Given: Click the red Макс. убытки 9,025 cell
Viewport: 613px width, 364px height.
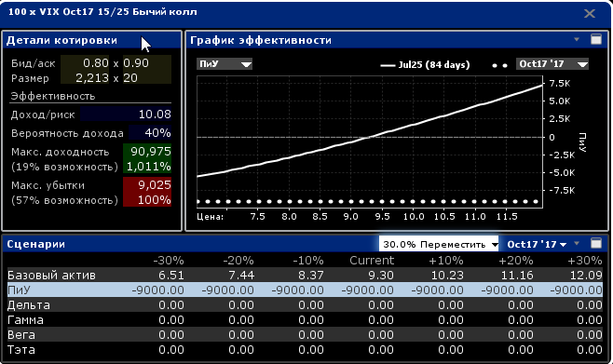Looking at the screenshot, I should [147, 185].
